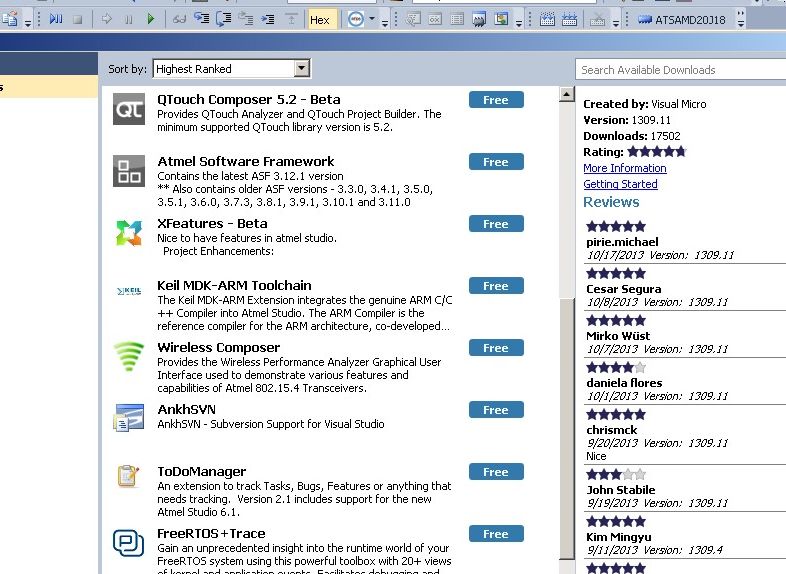This screenshot has height=574, width=786.
Task: Select the QTouch Composer extension icon
Action: coord(128,108)
